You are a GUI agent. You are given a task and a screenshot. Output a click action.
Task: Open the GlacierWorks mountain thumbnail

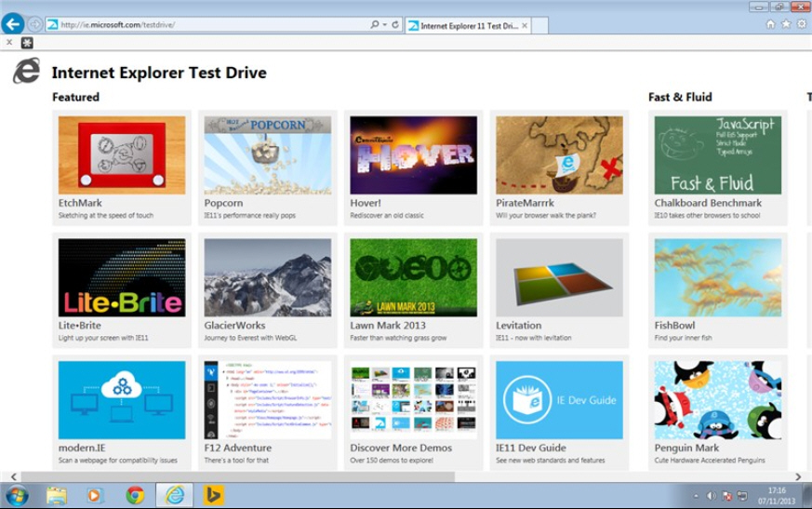268,277
